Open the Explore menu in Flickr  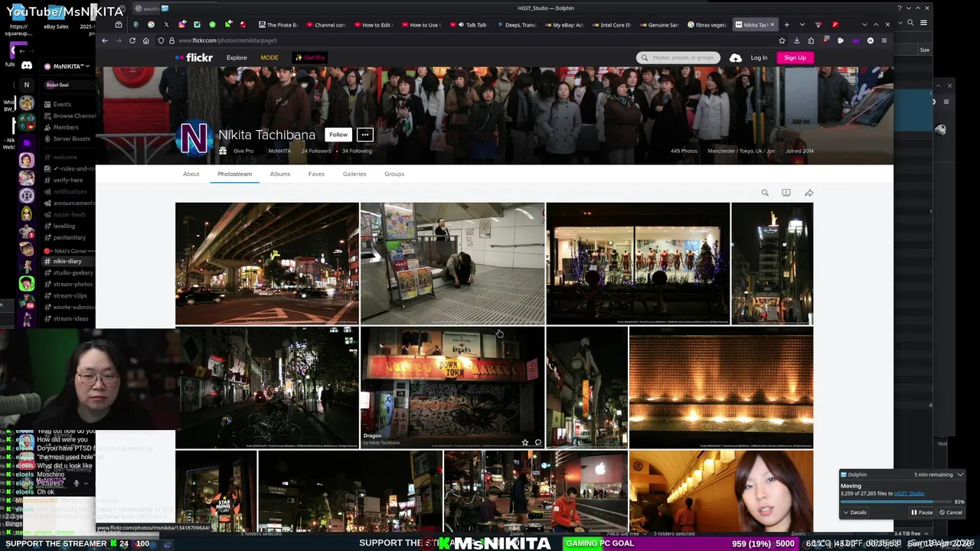tap(237, 57)
